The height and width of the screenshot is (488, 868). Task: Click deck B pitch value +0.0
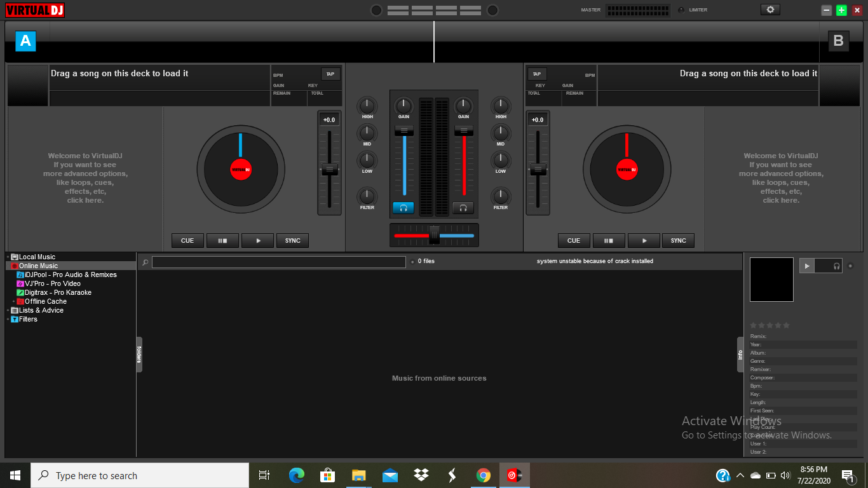[x=538, y=119]
